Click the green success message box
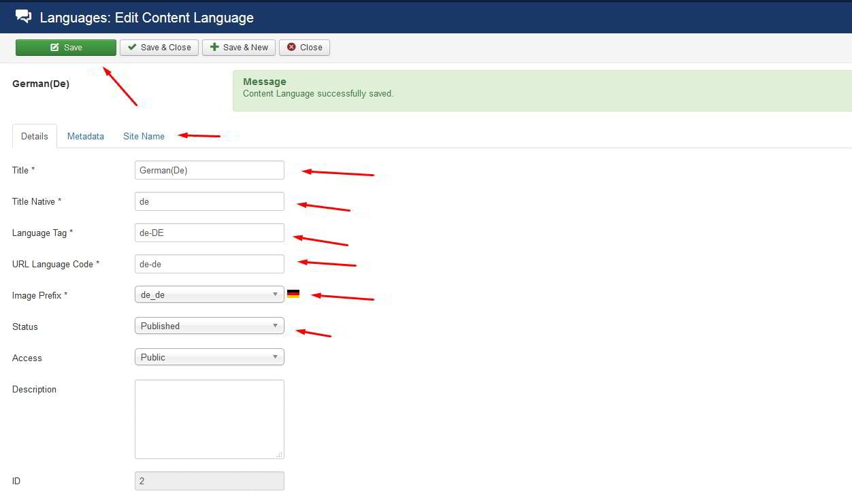This screenshot has width=852, height=504. click(x=542, y=90)
